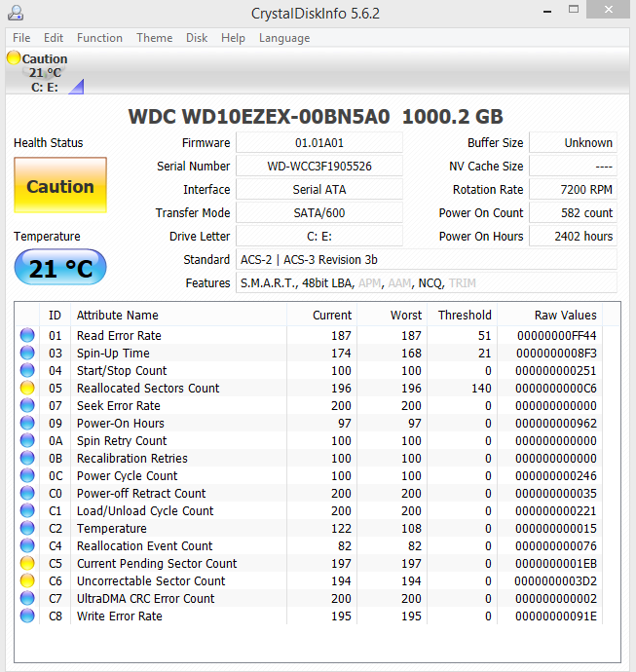Select the Reallocated Sectors Count row name
This screenshot has width=636, height=672.
(148, 388)
